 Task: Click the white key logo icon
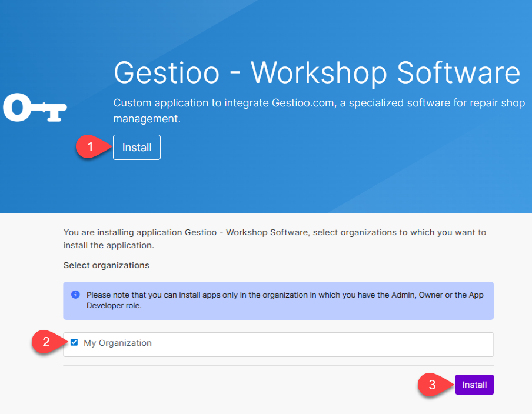coord(35,108)
